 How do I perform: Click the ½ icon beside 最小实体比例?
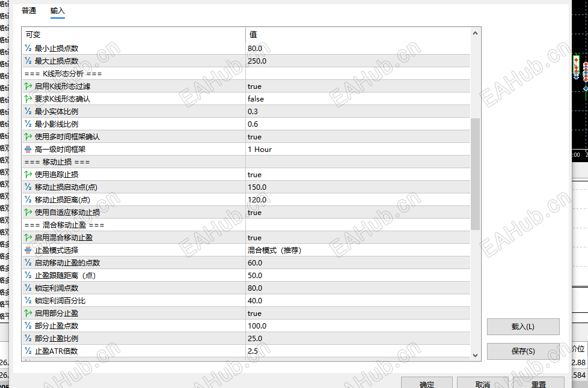26,111
